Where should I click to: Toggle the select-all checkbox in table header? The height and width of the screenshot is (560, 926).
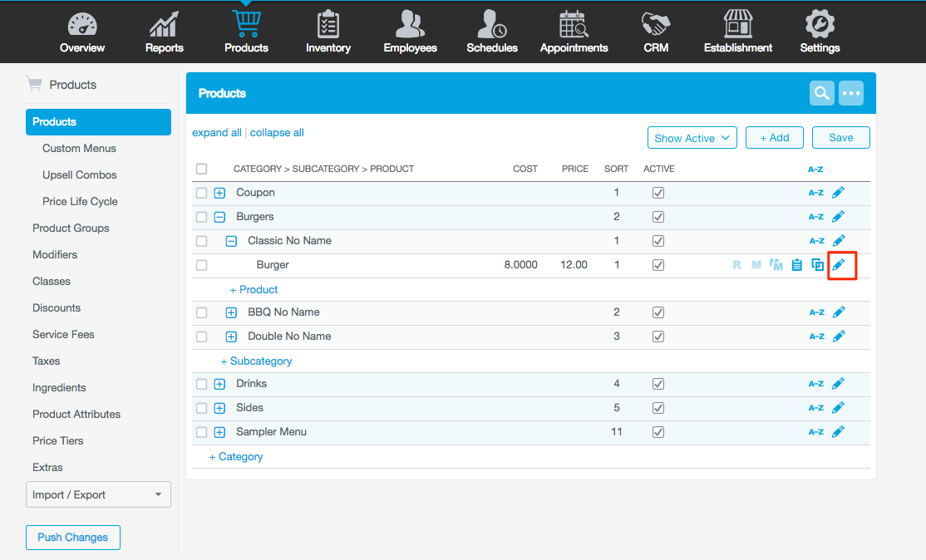[x=201, y=169]
